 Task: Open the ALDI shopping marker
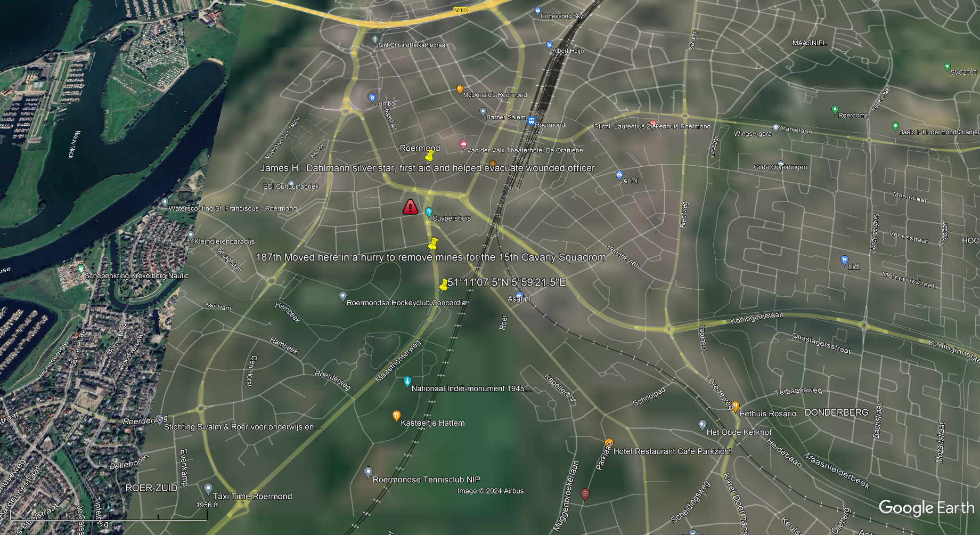pyautogui.click(x=619, y=175)
